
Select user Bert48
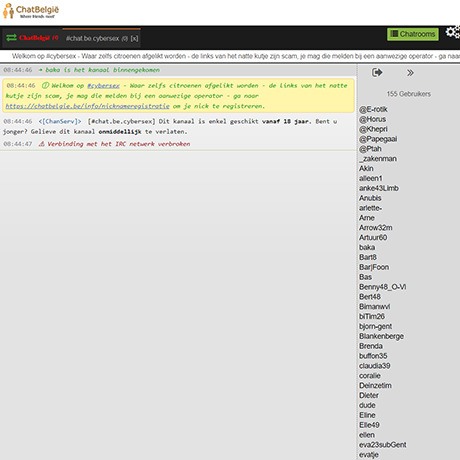click(370, 297)
